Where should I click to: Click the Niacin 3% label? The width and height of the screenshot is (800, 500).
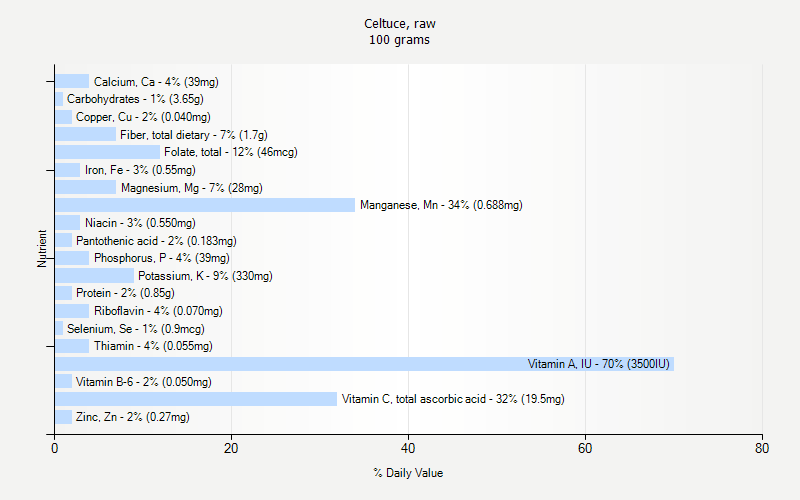click(140, 223)
